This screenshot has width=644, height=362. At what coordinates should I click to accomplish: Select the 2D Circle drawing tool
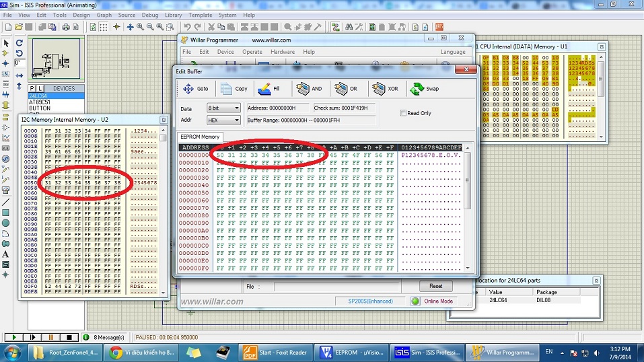(6, 223)
